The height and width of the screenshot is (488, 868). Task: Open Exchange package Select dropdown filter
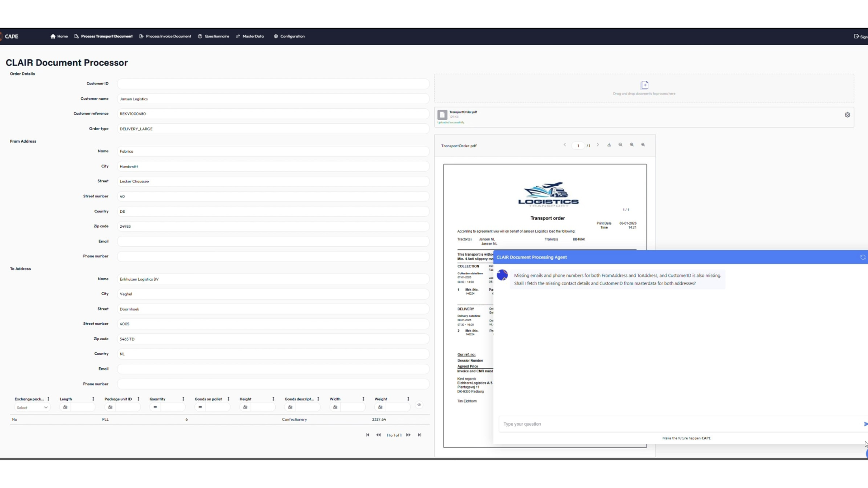click(x=32, y=408)
